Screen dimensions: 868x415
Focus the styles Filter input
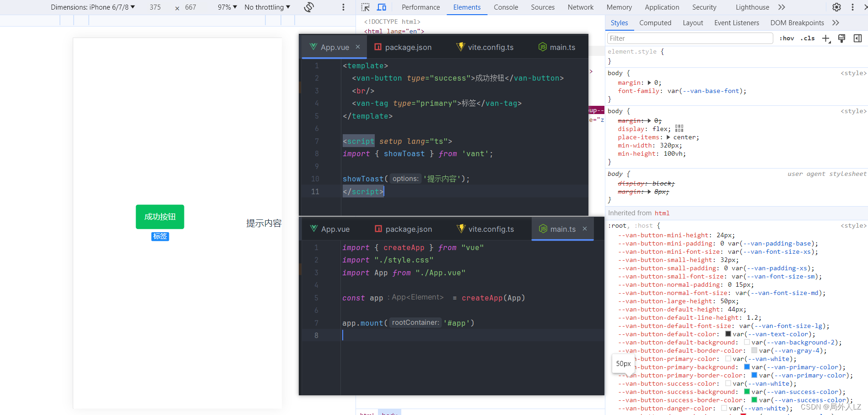pos(690,38)
